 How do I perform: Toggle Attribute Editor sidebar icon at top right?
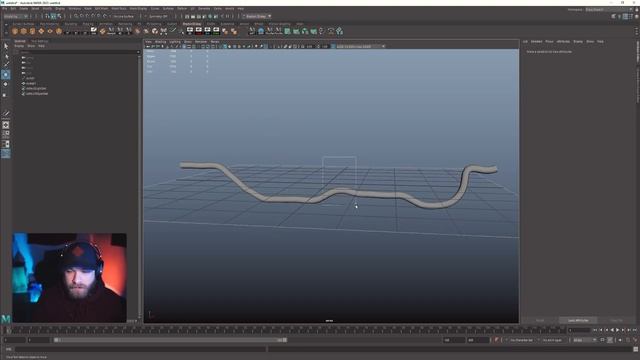click(625, 16)
